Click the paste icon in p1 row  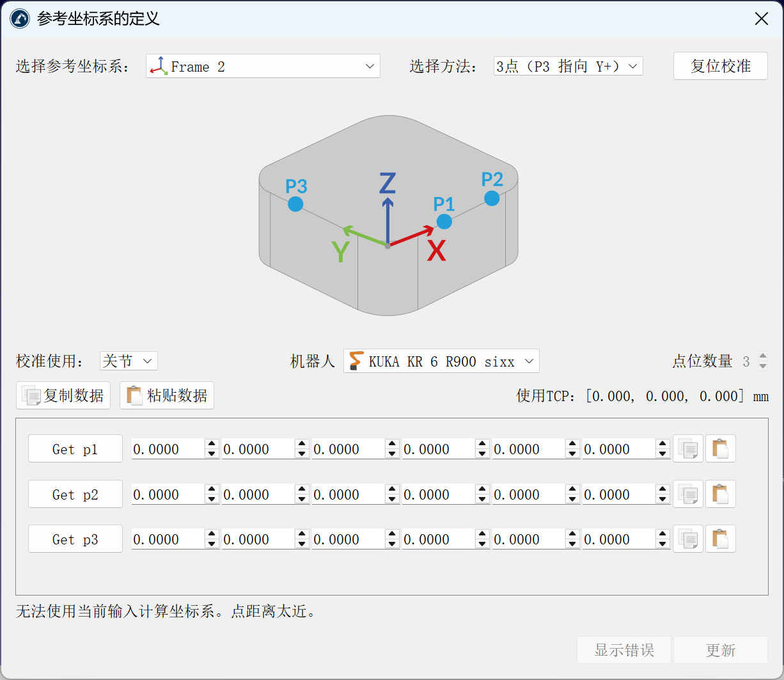click(720, 448)
